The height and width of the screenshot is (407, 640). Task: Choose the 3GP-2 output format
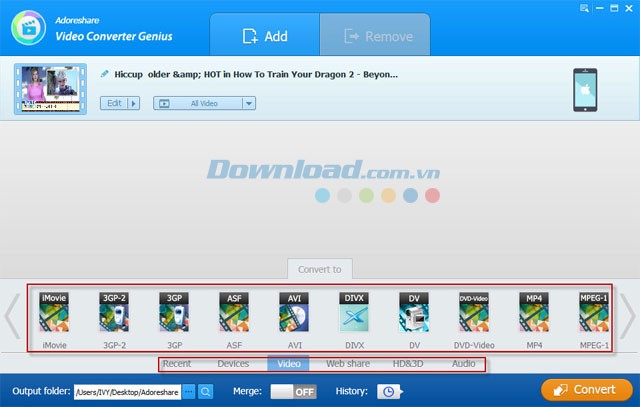click(x=114, y=312)
